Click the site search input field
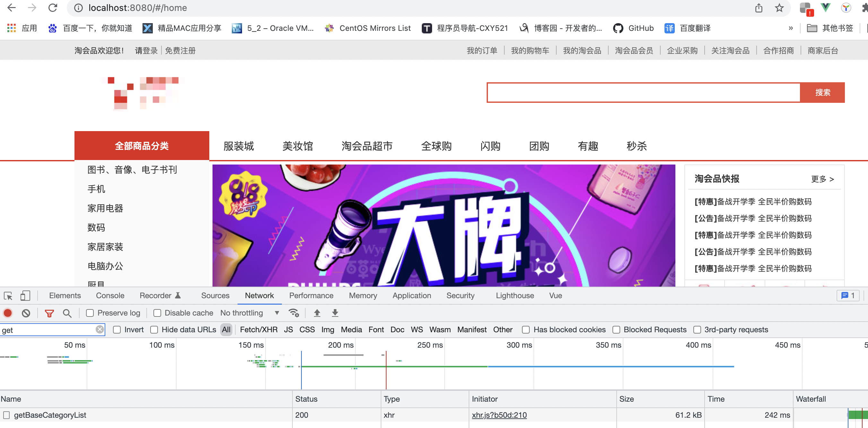This screenshot has height=428, width=868. 643,93
